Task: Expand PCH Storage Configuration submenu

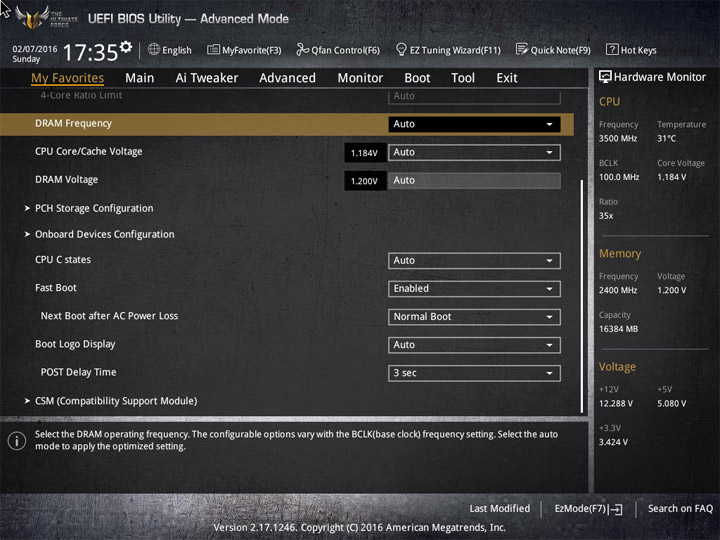Action: tap(94, 208)
